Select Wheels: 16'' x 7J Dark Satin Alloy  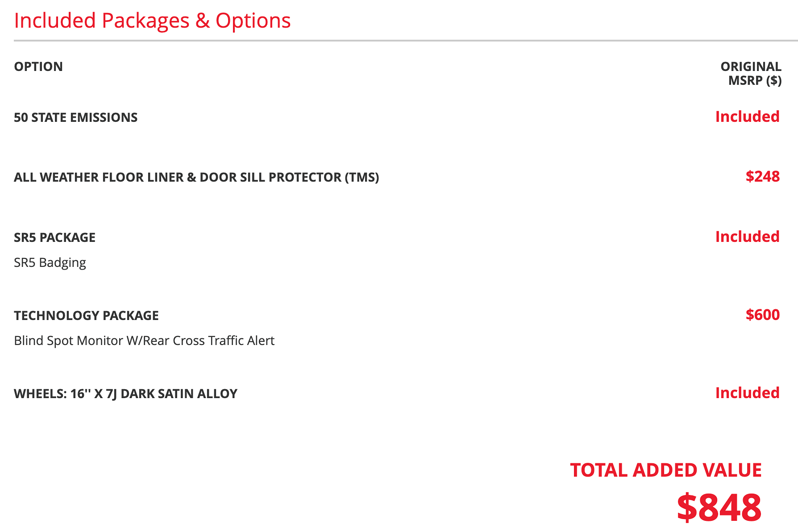[125, 394]
